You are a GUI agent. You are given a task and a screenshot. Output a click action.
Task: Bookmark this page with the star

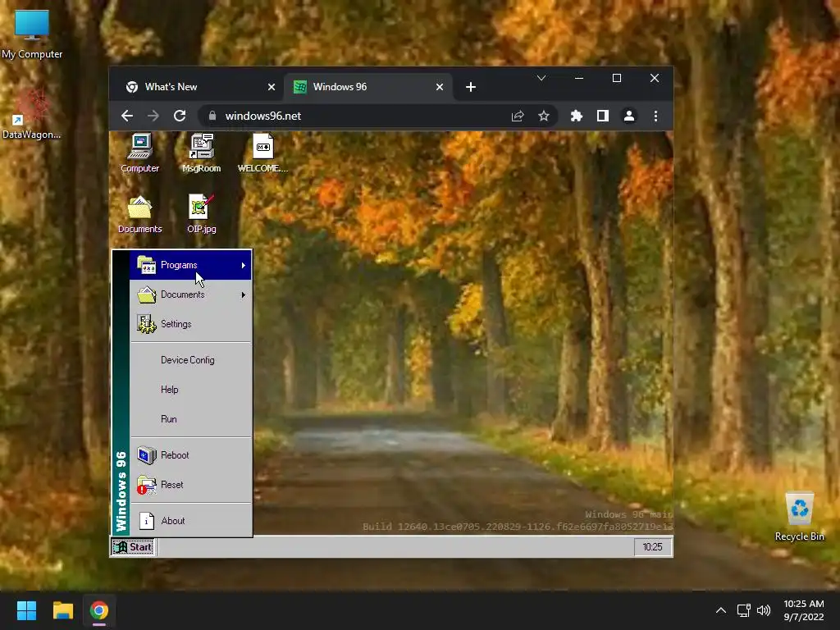click(543, 116)
